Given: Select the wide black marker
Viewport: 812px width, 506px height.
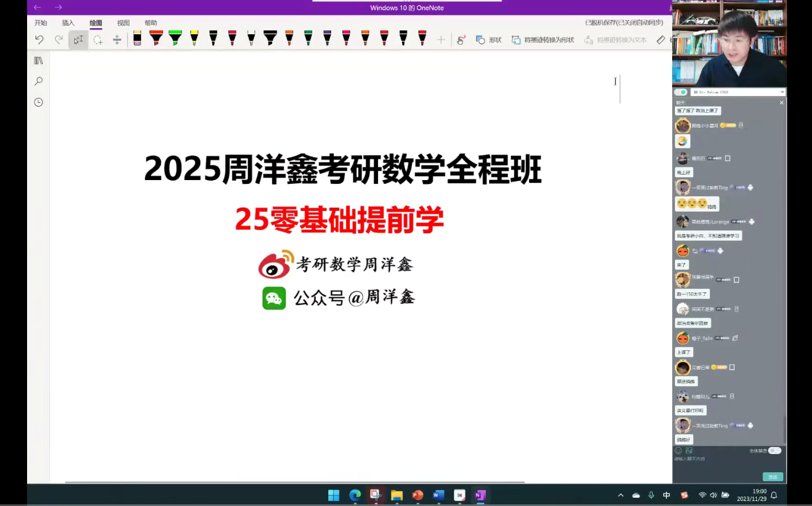Looking at the screenshot, I should tap(270, 38).
